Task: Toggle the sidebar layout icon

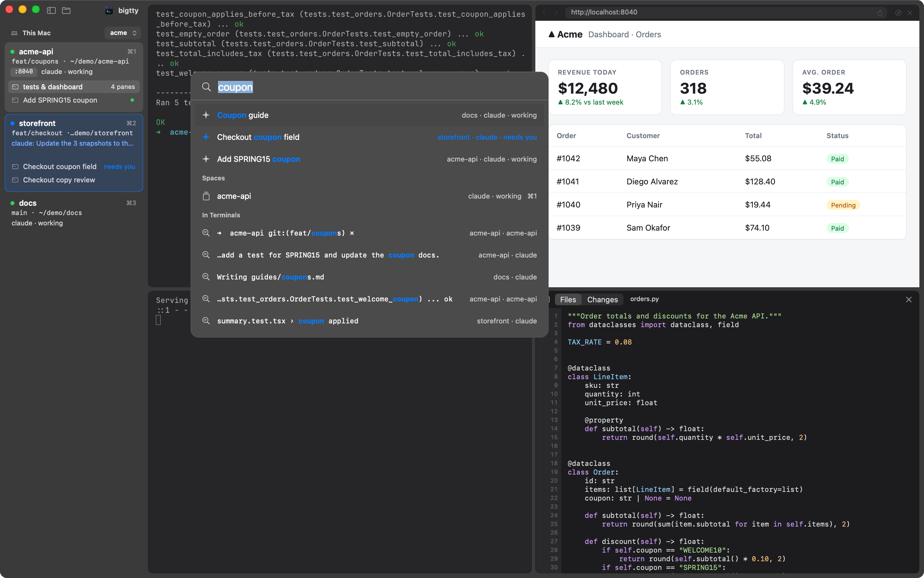Action: coord(51,10)
